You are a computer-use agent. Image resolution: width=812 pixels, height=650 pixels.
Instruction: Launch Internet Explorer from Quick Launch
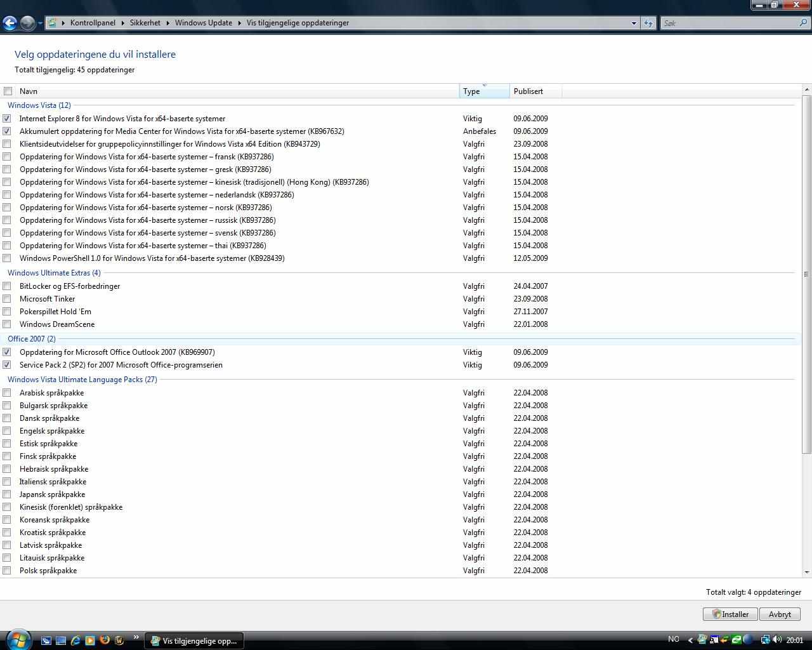click(x=75, y=640)
